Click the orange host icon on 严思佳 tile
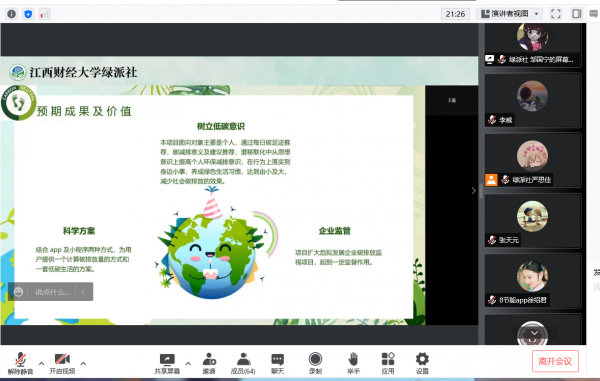600x381 pixels. point(491,179)
